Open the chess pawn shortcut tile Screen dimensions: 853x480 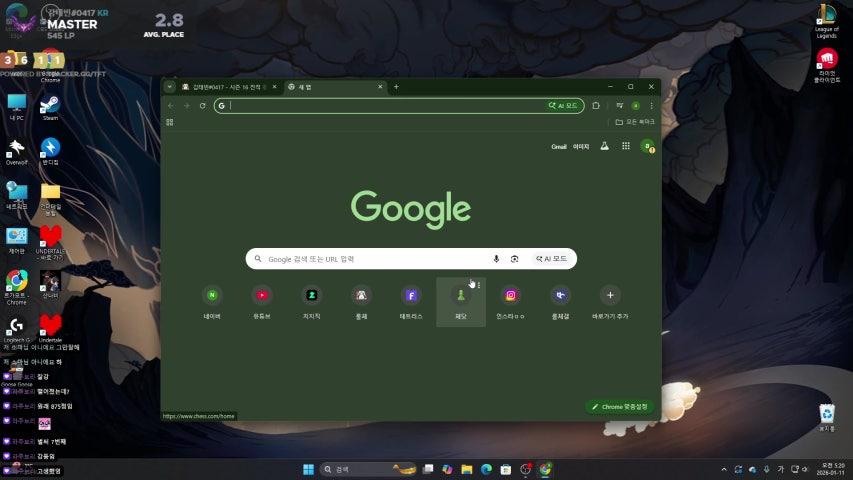tap(461, 302)
